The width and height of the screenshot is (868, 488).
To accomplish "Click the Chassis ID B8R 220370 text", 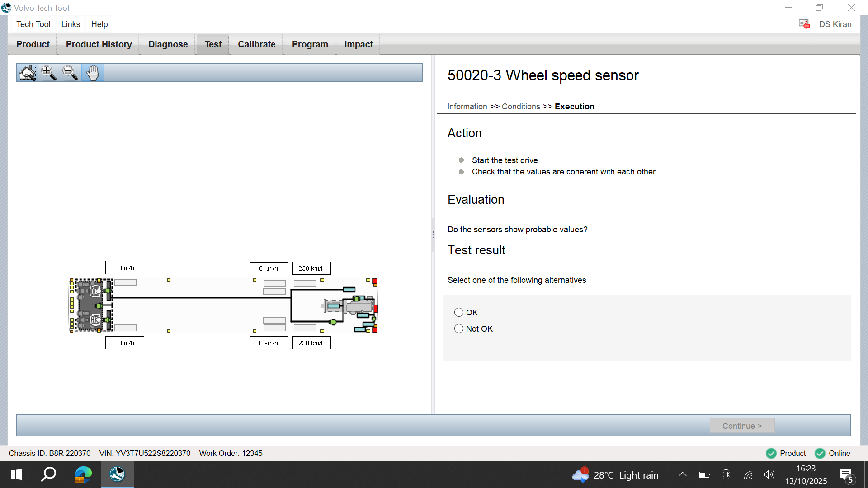I will pyautogui.click(x=50, y=453).
